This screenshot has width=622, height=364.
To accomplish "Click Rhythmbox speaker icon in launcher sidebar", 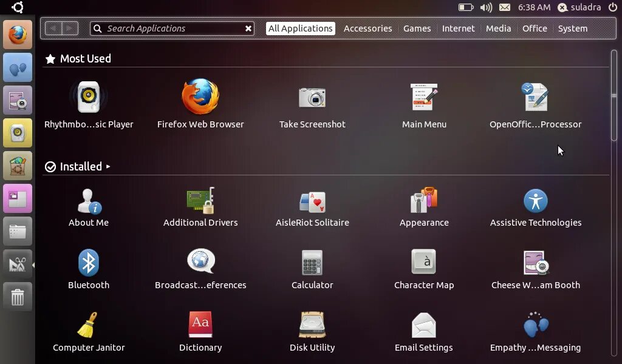I will click(x=18, y=133).
